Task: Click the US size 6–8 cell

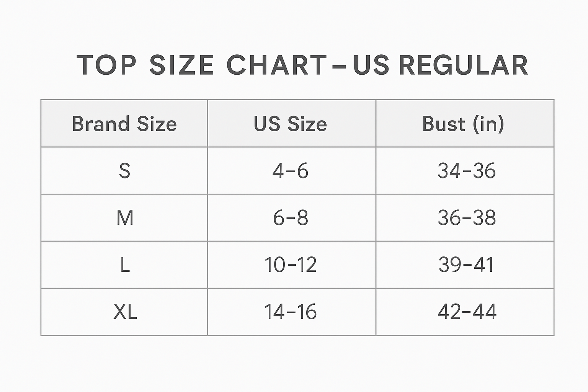Action: point(291,218)
